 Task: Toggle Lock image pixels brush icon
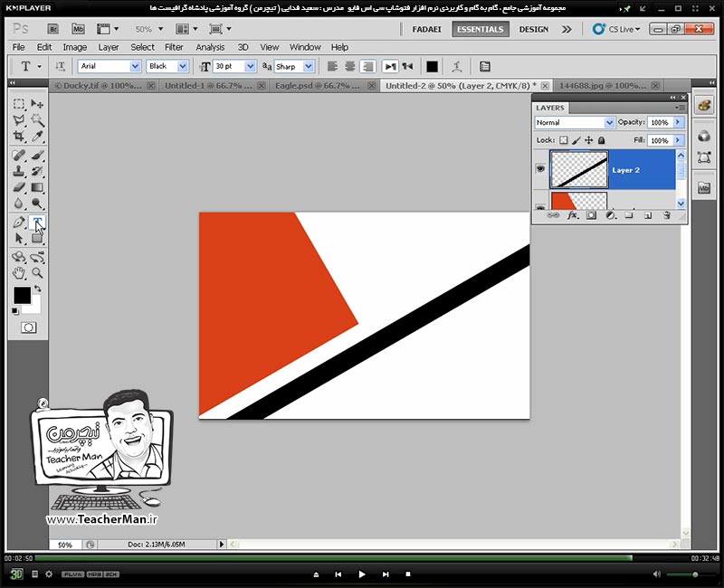click(576, 140)
